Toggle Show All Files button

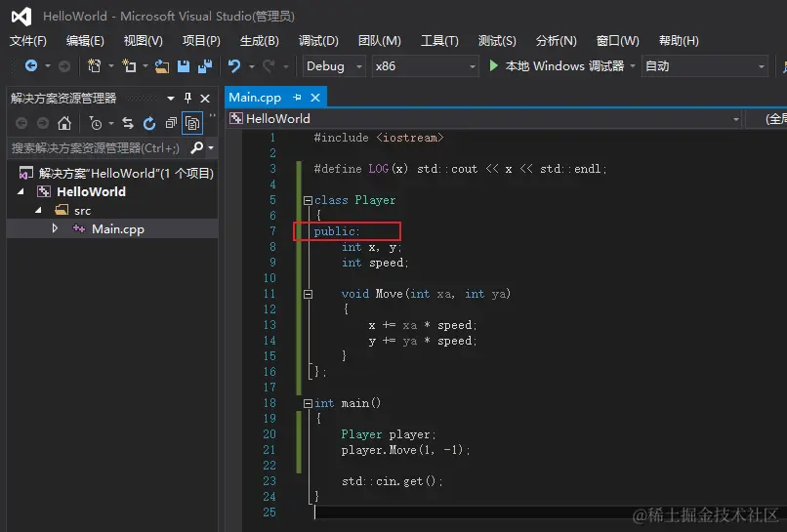[192, 123]
